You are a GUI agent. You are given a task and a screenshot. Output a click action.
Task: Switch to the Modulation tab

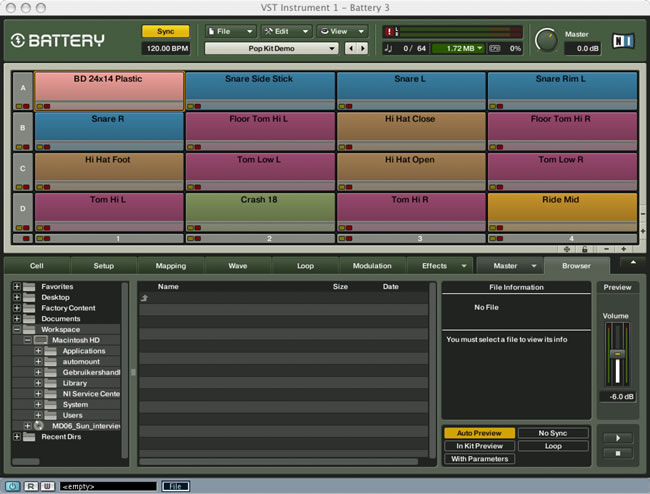[372, 266]
